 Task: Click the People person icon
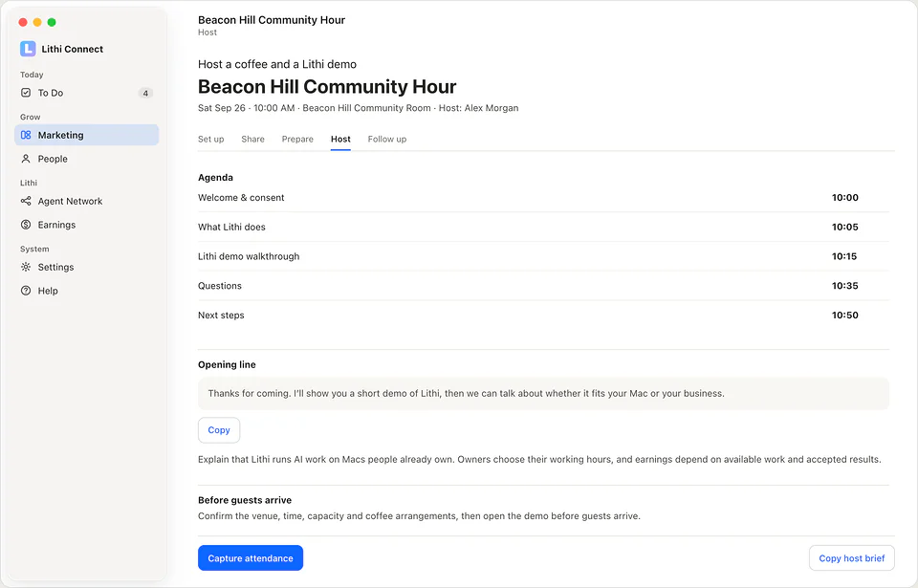click(26, 159)
